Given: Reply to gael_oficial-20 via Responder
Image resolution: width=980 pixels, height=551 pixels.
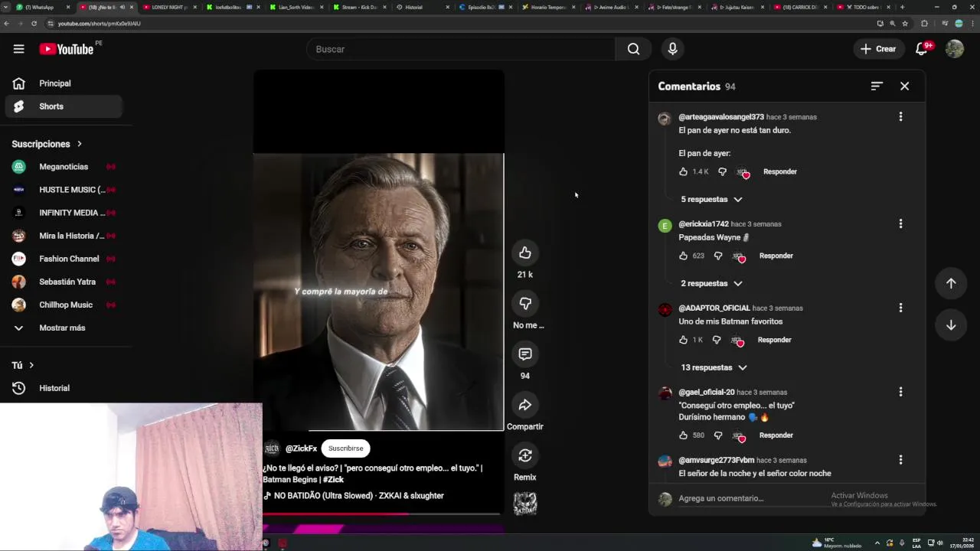Looking at the screenshot, I should click(776, 435).
